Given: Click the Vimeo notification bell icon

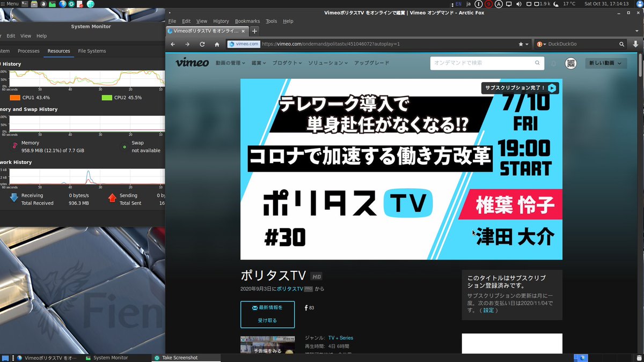Looking at the screenshot, I should tap(554, 63).
